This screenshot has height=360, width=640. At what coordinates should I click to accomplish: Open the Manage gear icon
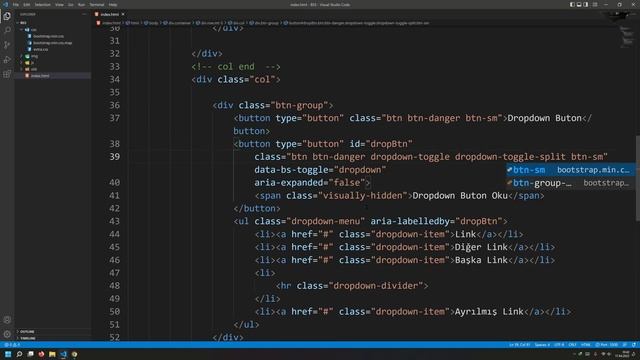[x=7, y=334]
